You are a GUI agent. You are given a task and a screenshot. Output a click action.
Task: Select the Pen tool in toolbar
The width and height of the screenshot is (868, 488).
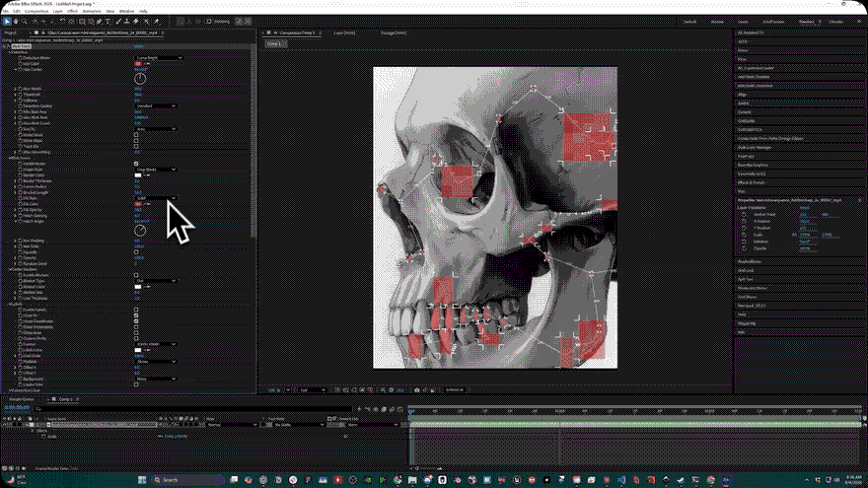tap(100, 22)
